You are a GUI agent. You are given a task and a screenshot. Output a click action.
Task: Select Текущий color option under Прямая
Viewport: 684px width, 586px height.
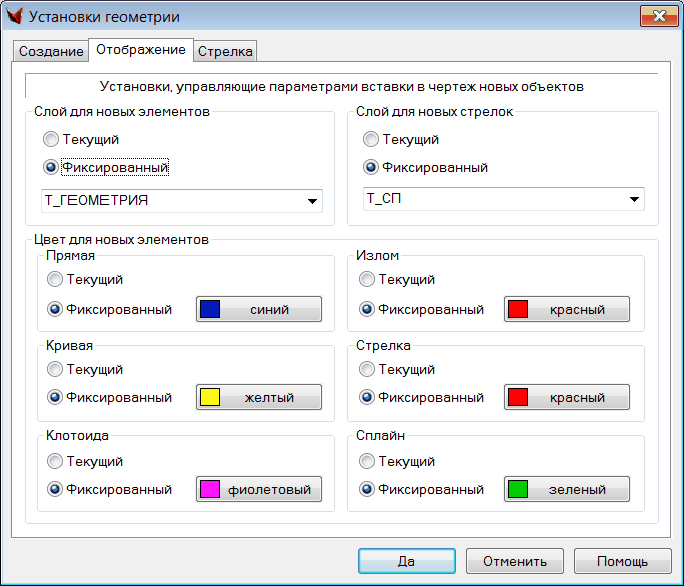[56, 280]
